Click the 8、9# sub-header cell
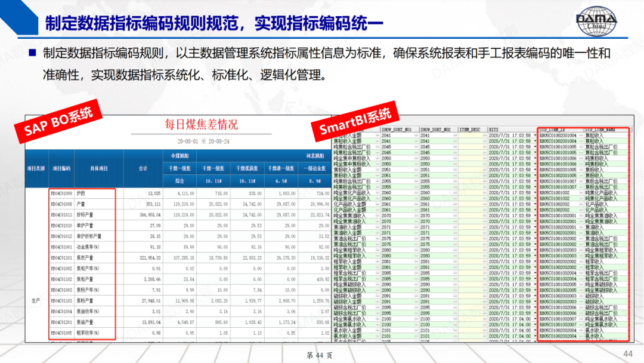This screenshot has height=363, width=644. 315,181
